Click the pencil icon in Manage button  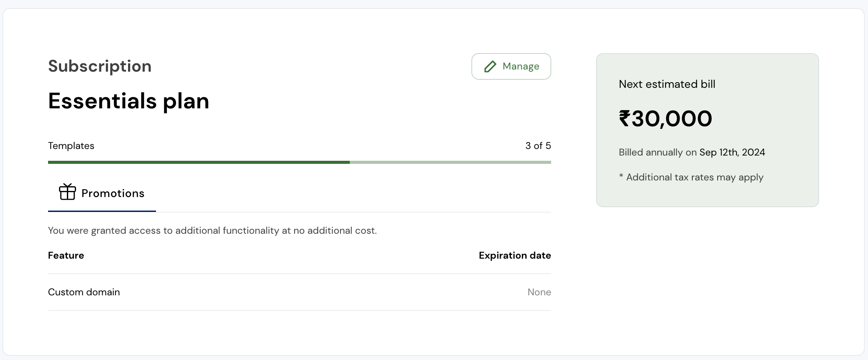coord(490,66)
